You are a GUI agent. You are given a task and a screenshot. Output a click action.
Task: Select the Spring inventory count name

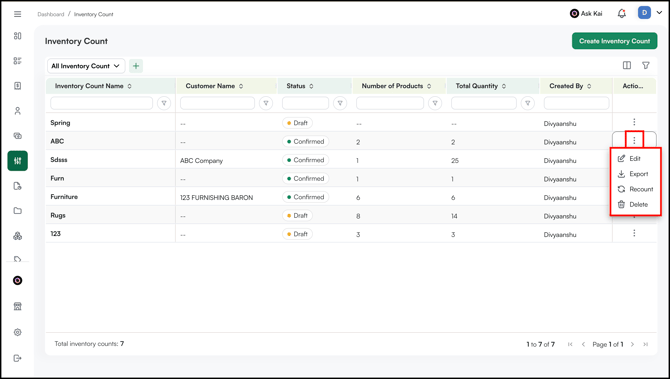click(x=60, y=123)
